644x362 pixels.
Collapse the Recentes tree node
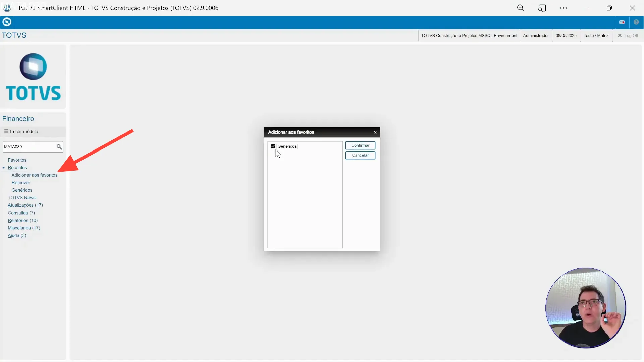(x=17, y=168)
